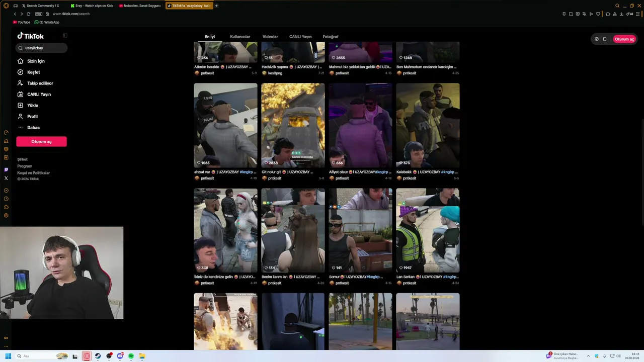Screen dimensions: 644x362
Task: Open TikTok get-coins icon near login
Action: pos(597,39)
